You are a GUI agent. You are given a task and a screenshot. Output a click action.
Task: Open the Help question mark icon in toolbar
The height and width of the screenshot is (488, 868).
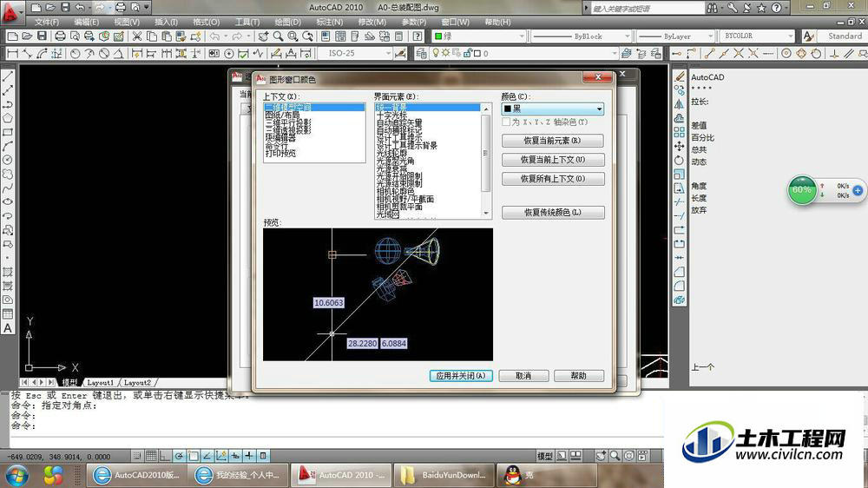pyautogui.click(x=418, y=36)
